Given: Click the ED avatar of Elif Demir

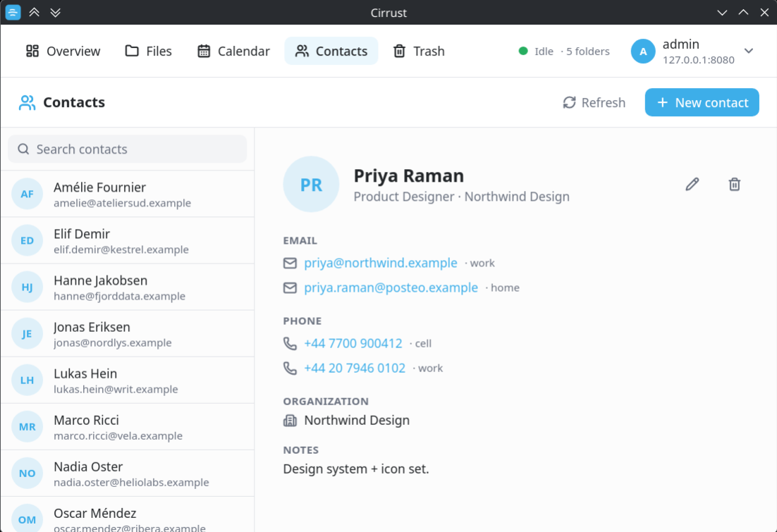Looking at the screenshot, I should 27,241.
